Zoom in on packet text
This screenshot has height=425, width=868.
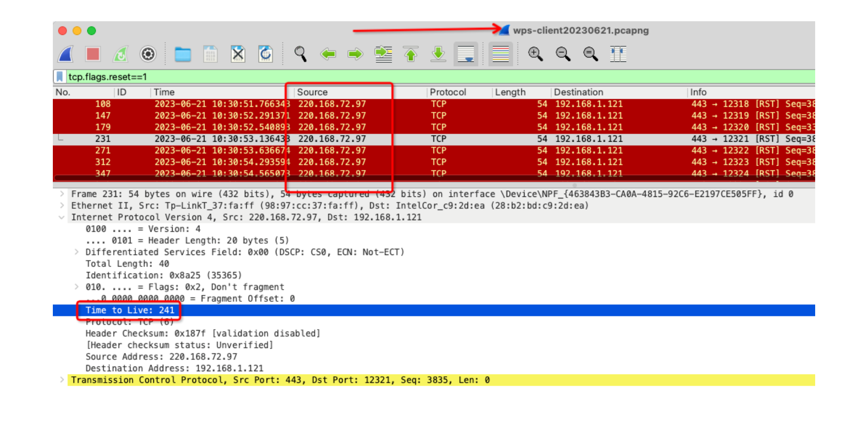click(535, 54)
